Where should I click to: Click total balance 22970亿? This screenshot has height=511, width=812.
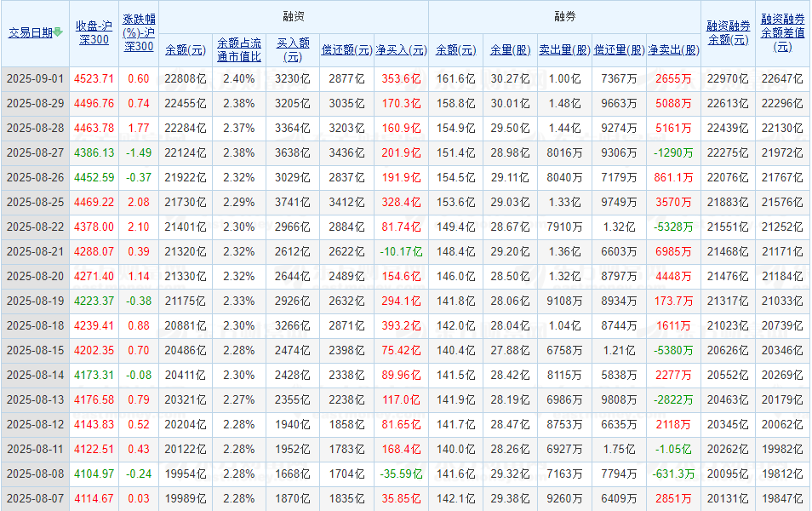tap(728, 78)
